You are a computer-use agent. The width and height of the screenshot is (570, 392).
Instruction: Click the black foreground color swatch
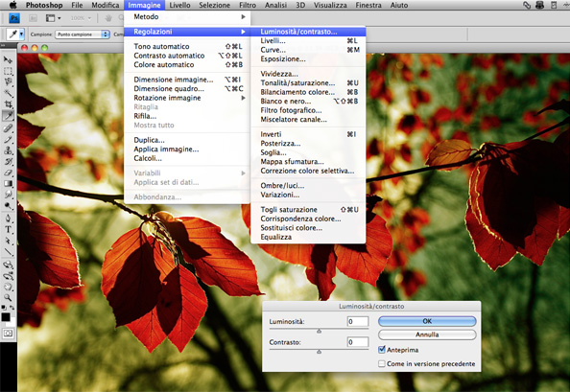(x=6, y=317)
